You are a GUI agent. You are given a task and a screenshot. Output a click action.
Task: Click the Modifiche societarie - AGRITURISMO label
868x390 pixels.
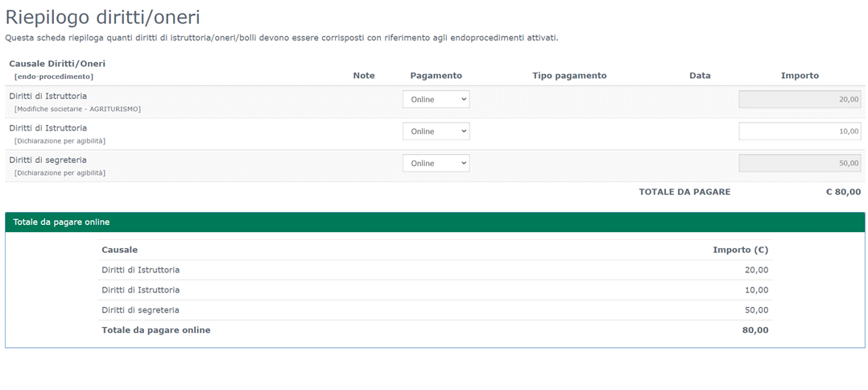pos(77,109)
